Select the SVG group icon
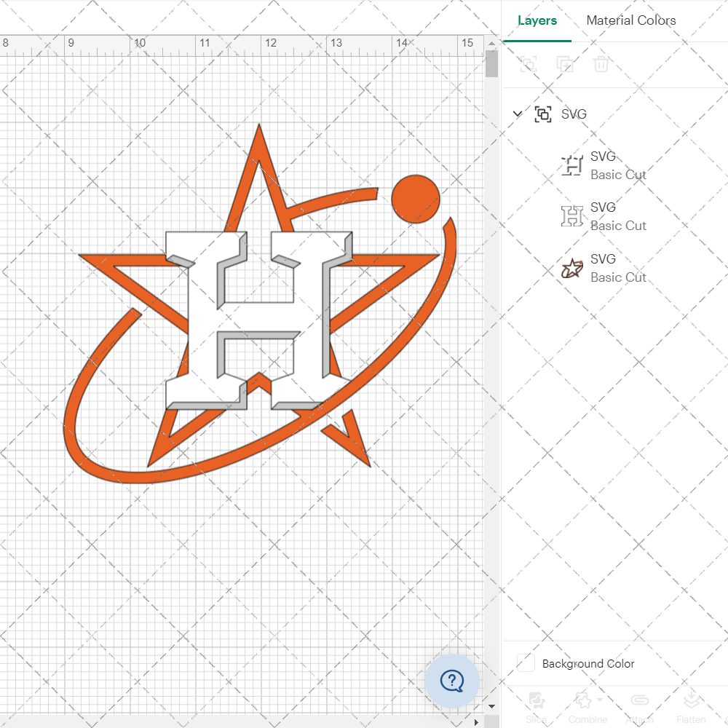728x728 pixels. point(543,114)
